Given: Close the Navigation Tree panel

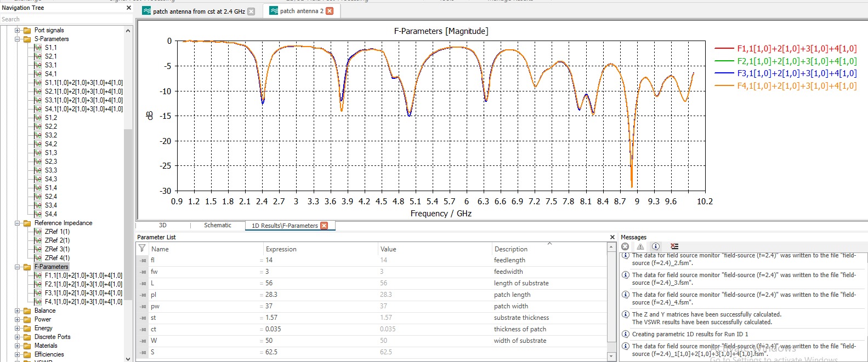Looking at the screenshot, I should pyautogui.click(x=129, y=8).
